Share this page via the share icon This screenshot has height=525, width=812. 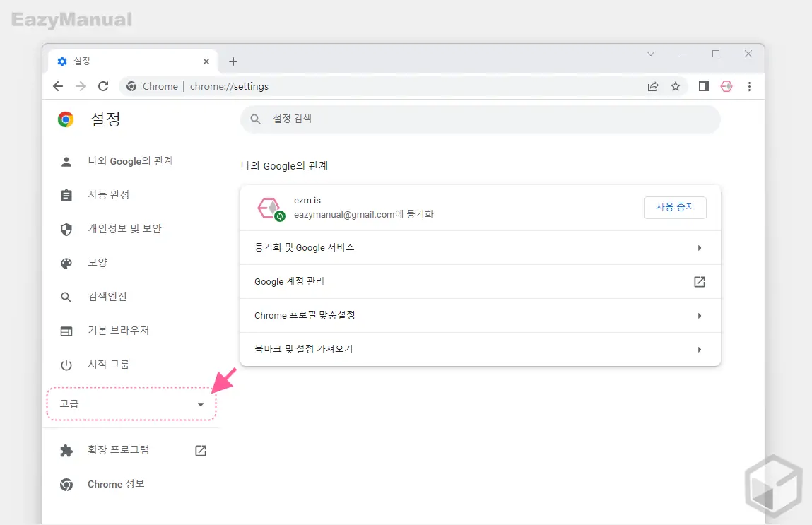653,86
